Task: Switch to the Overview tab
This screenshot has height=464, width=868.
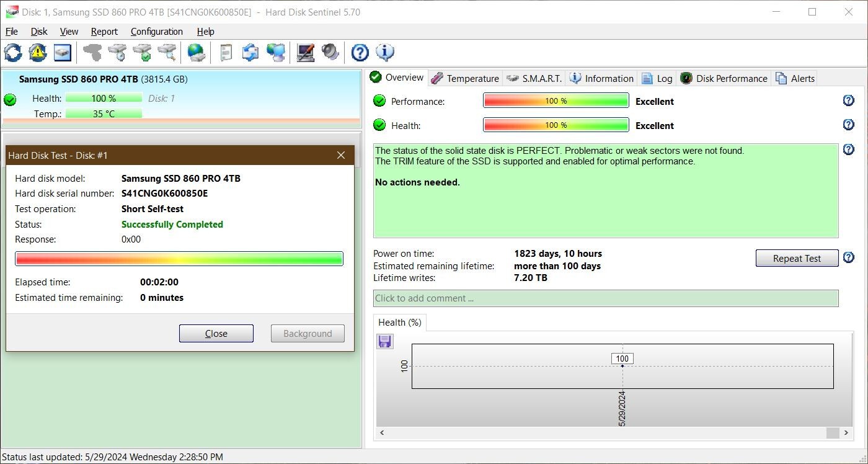Action: point(397,78)
